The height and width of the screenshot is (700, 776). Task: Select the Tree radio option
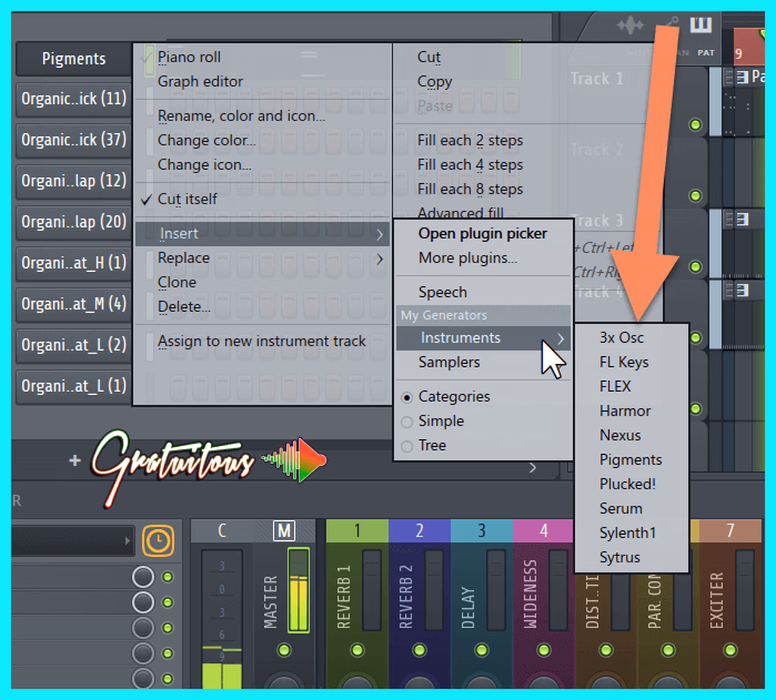(x=406, y=447)
